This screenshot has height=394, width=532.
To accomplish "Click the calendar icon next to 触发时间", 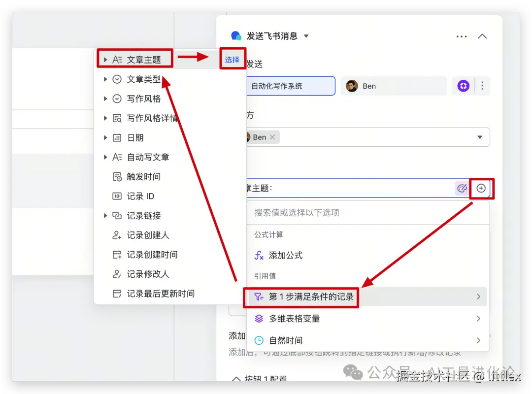I will (x=117, y=176).
